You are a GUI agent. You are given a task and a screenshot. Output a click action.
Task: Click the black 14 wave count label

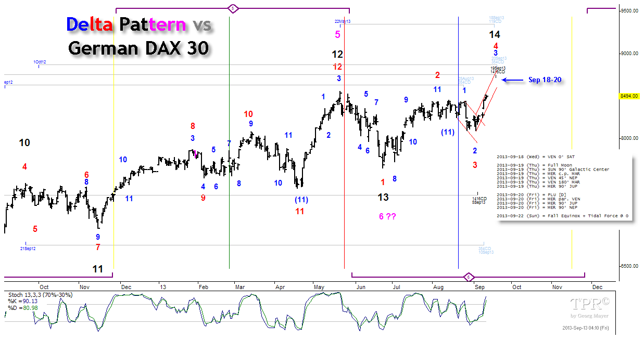(494, 34)
